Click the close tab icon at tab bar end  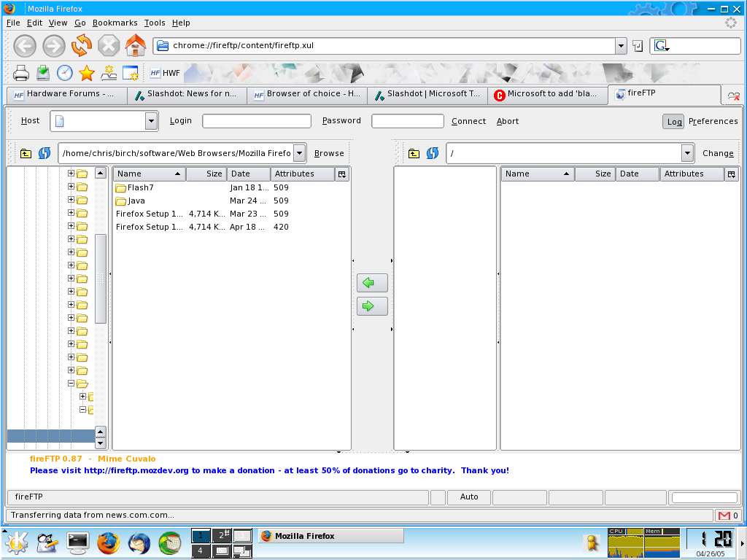tap(734, 96)
